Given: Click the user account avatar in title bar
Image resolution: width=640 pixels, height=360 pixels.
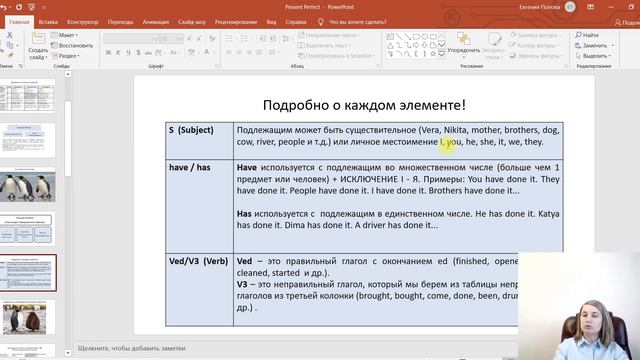Looking at the screenshot, I should click(570, 7).
